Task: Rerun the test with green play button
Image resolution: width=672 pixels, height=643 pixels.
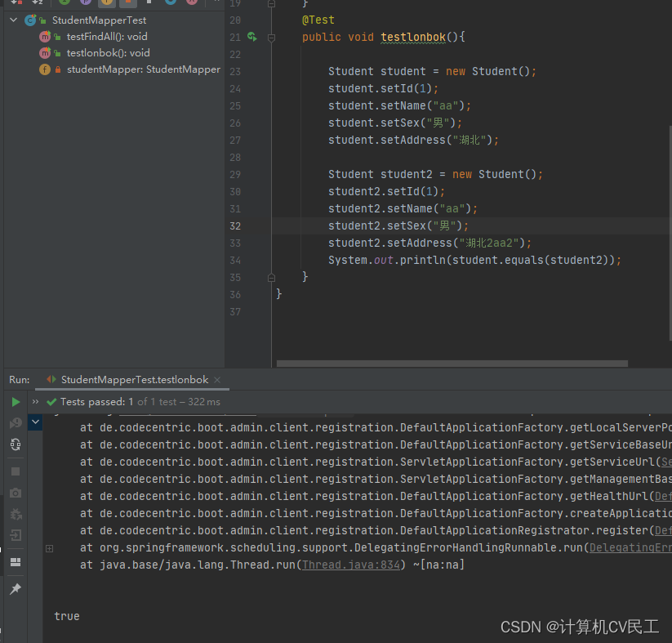Action: coord(16,402)
